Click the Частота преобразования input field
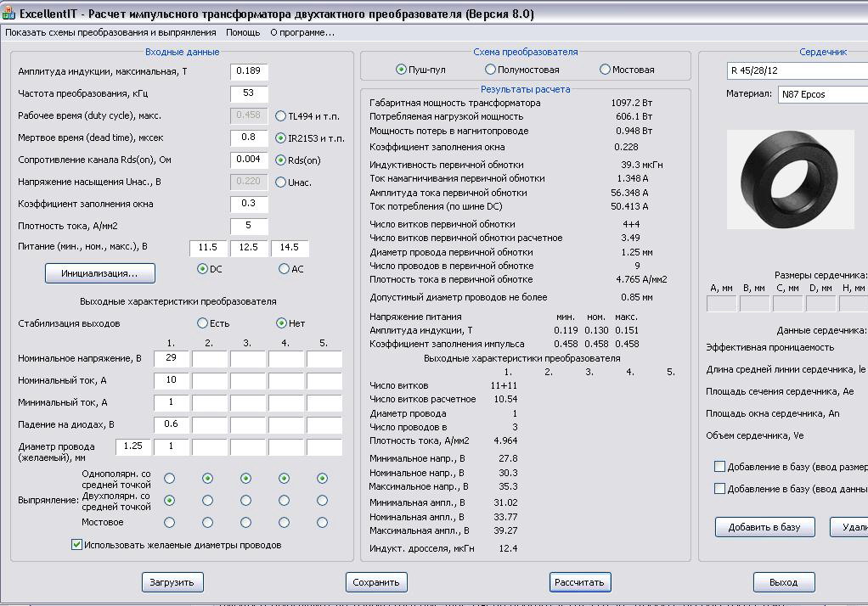 pyautogui.click(x=249, y=93)
